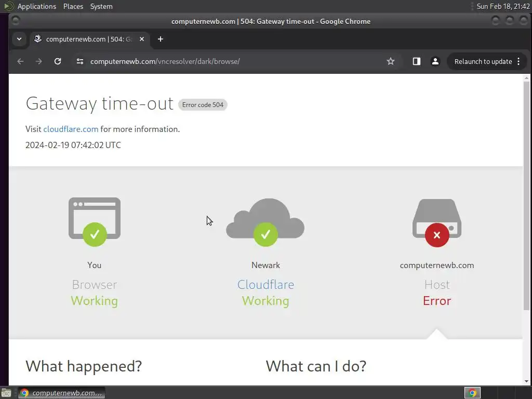
Task: Click the Error code 504 badge
Action: pos(203,105)
